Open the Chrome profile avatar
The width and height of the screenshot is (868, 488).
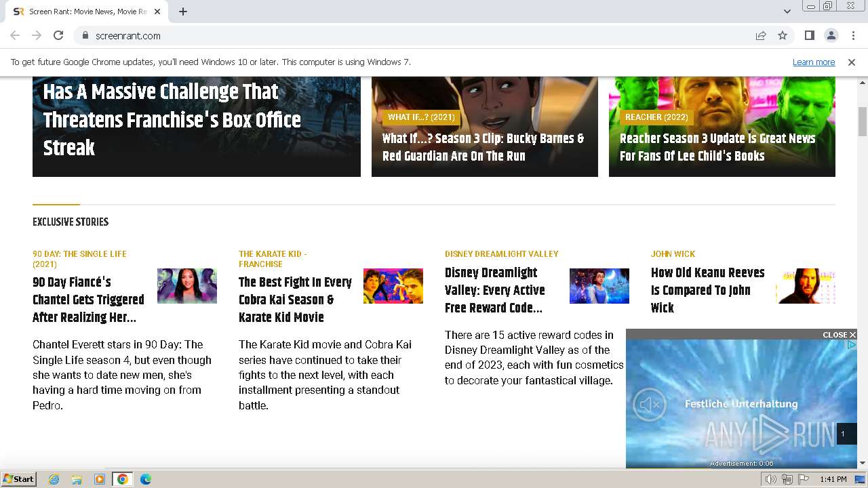click(831, 35)
